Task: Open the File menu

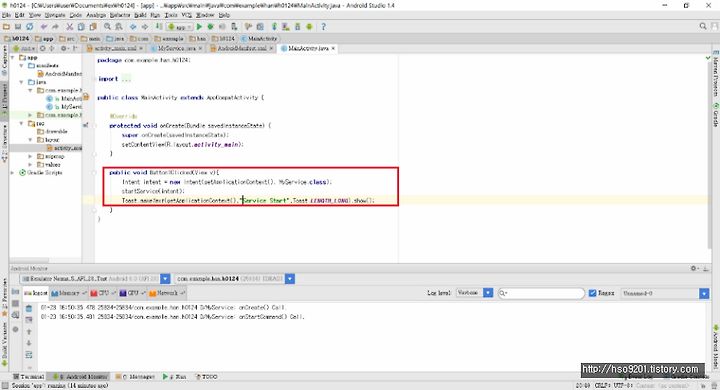Action: click(x=6, y=15)
